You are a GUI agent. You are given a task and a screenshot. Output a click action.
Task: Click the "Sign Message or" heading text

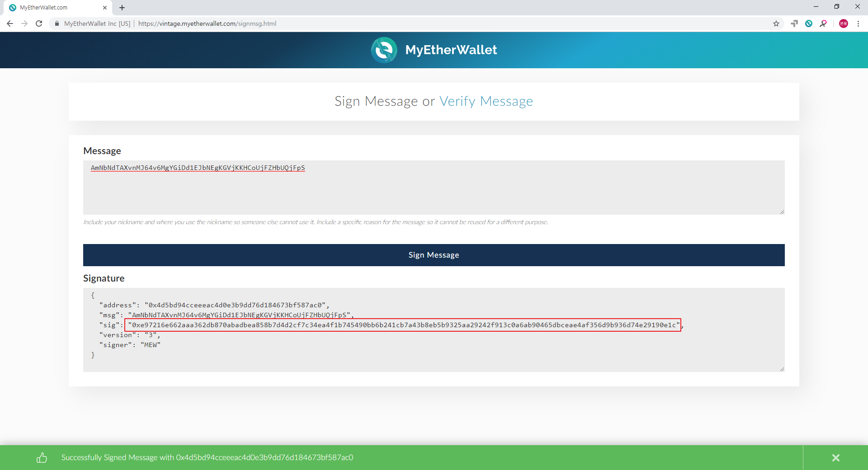point(385,101)
